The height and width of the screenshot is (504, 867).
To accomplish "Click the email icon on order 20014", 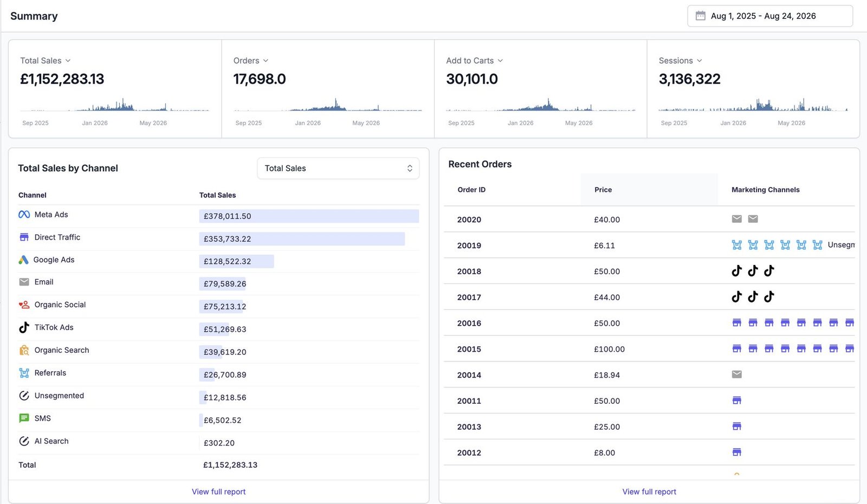I will point(737,374).
